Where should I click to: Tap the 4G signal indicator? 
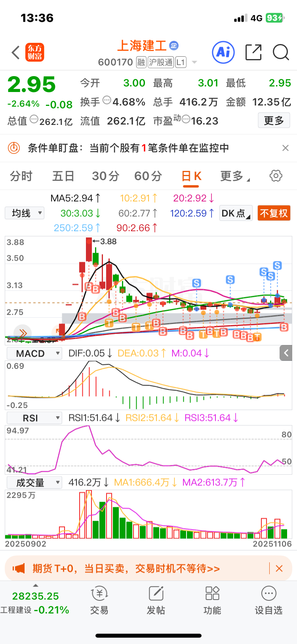257,18
